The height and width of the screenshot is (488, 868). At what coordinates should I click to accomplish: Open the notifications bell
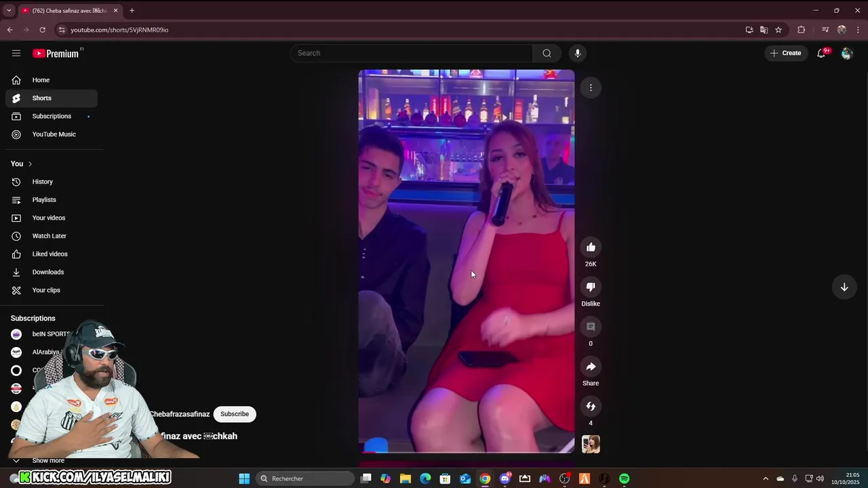coord(821,53)
